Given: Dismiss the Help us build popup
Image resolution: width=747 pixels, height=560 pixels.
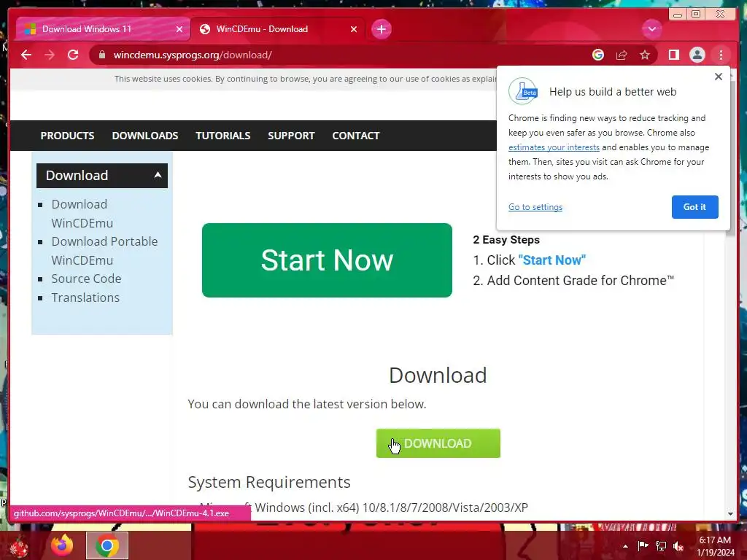Looking at the screenshot, I should coord(719,77).
